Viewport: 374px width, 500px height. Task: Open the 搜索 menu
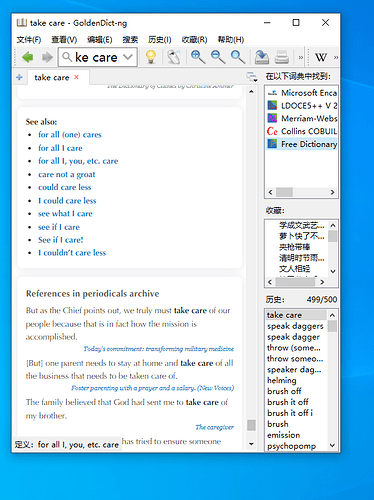(130, 40)
